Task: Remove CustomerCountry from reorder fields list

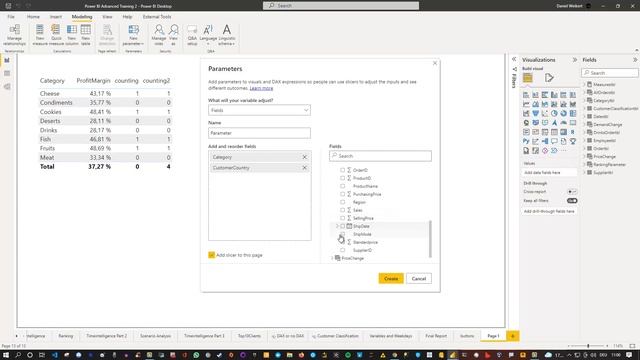Action: (x=304, y=168)
